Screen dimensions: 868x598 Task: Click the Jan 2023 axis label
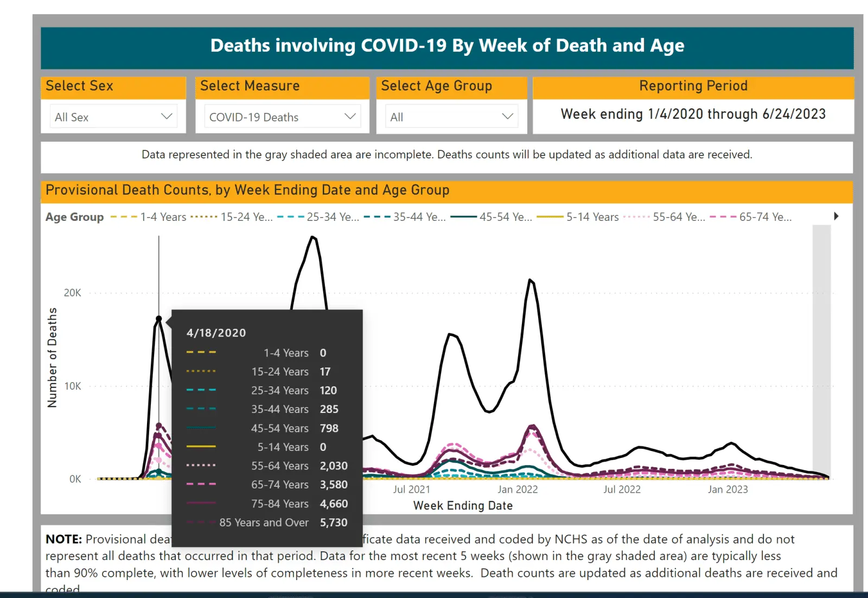[x=727, y=489]
